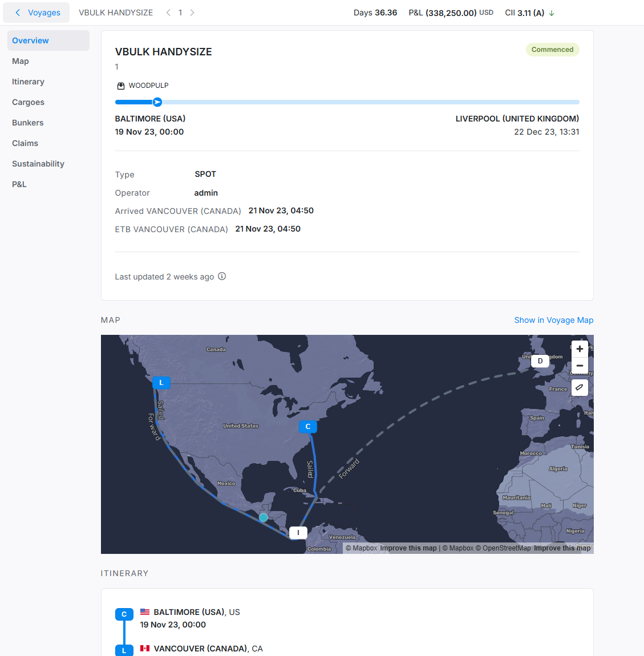
Task: Click the vessel position marker on the map
Action: coord(263,517)
